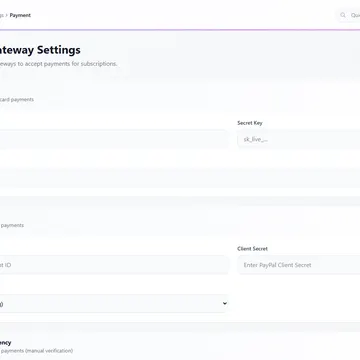Click the accept payments for subscriptions subtitle
The image size is (360, 360).
pos(58,64)
